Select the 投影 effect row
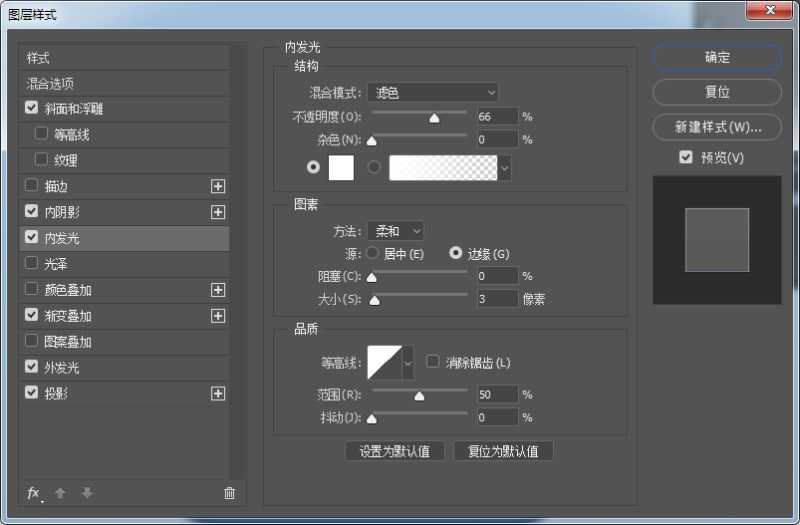 pyautogui.click(x=124, y=393)
